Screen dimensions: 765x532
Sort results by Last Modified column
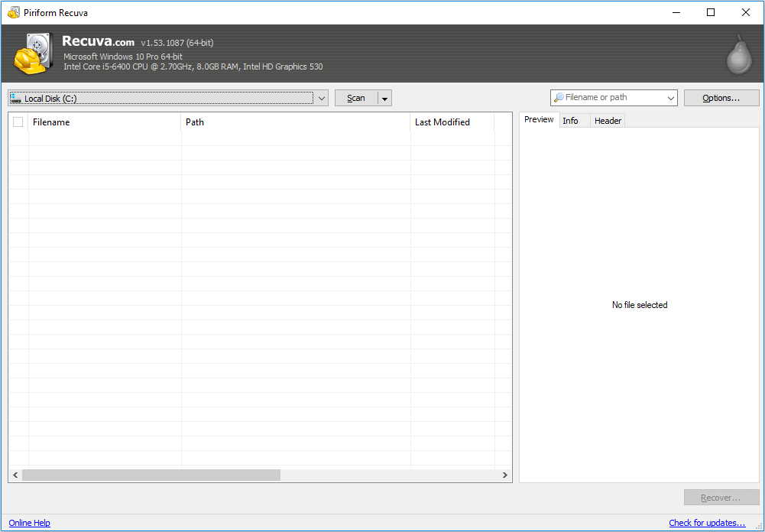pos(441,122)
